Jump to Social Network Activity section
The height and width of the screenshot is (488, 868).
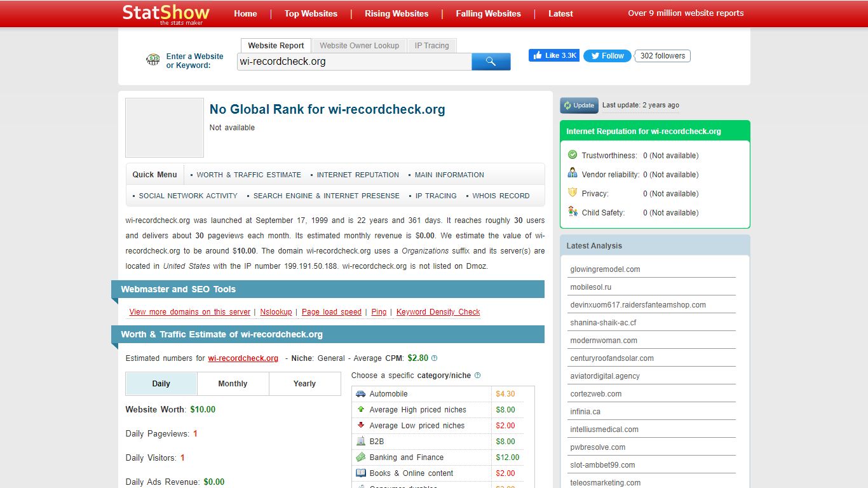pyautogui.click(x=188, y=196)
